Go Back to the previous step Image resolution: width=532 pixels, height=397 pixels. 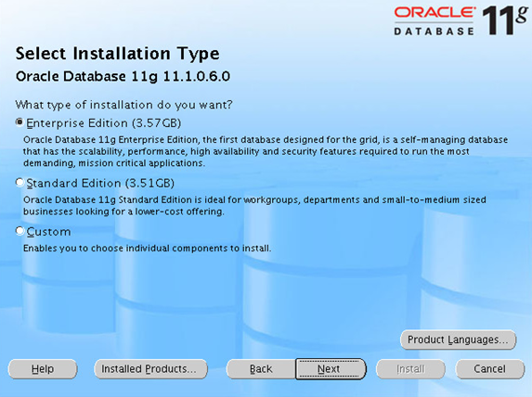(261, 369)
